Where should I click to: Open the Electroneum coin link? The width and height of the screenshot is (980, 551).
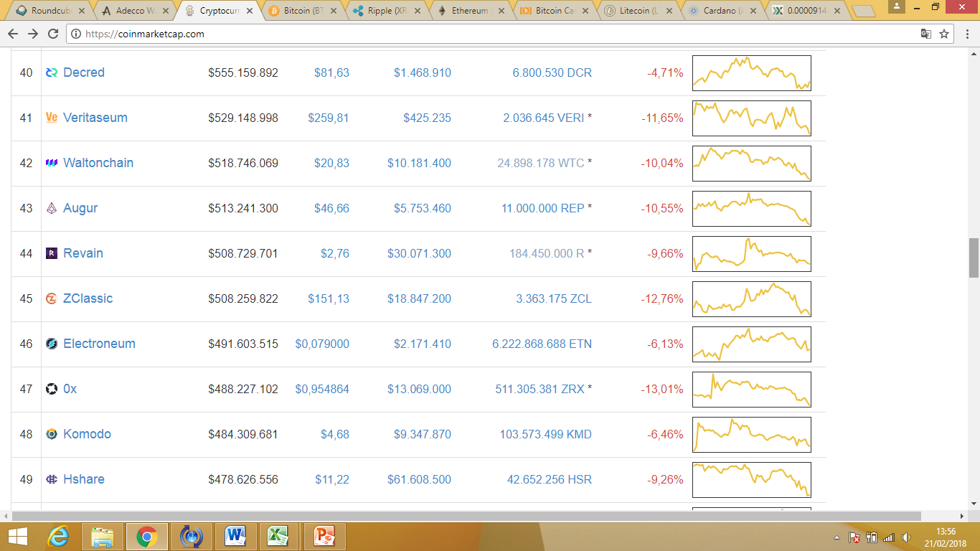click(x=99, y=344)
